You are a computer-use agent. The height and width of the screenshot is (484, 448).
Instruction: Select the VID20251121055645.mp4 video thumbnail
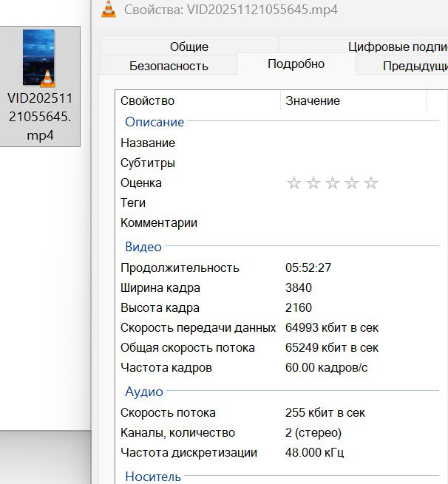39,58
